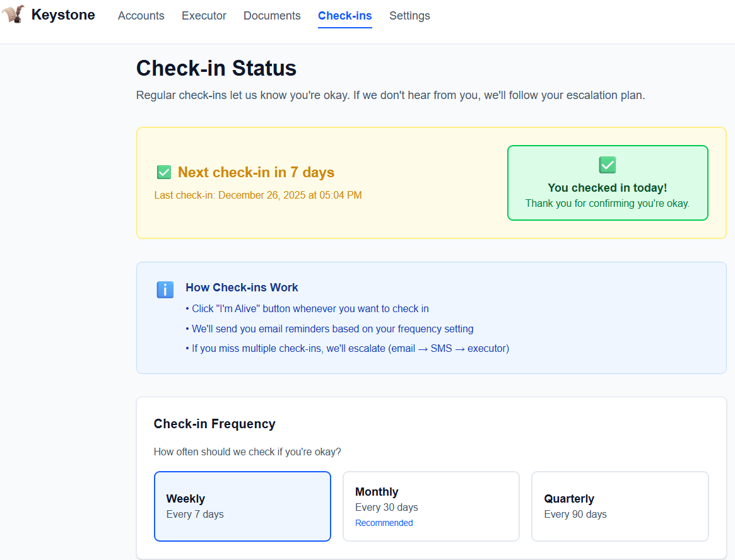Click the "Next check-in in 7 days" heading
This screenshot has width=735, height=560.
pos(256,172)
